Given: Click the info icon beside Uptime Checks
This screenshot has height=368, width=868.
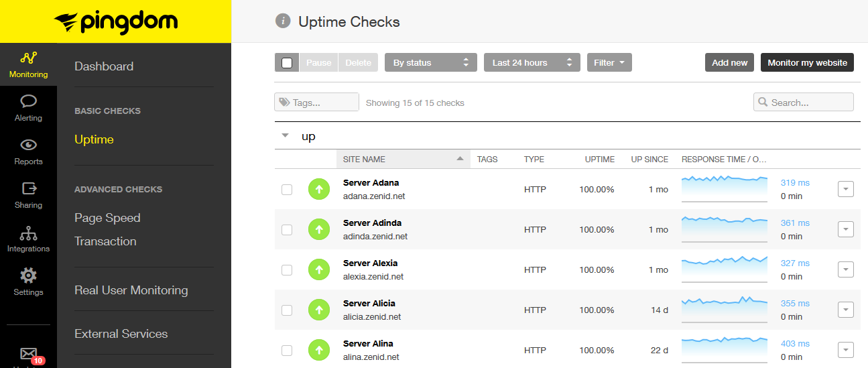Looking at the screenshot, I should [283, 21].
